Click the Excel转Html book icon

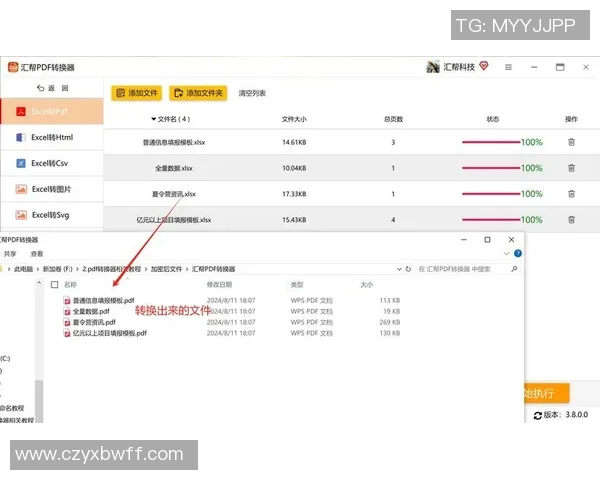tap(21, 137)
